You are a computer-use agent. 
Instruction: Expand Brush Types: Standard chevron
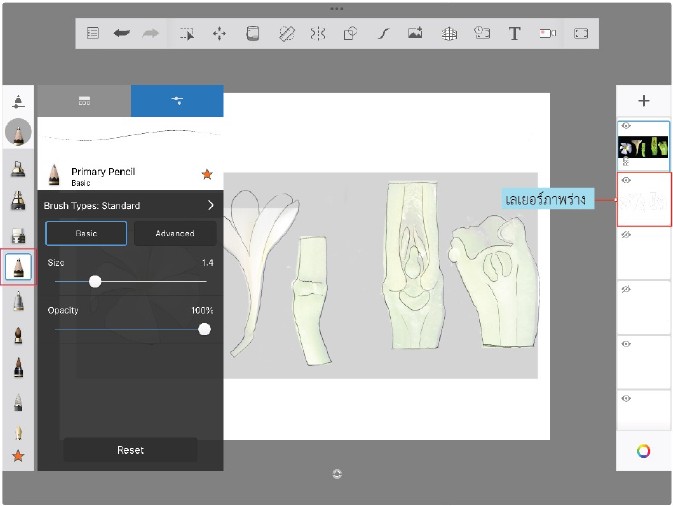211,205
